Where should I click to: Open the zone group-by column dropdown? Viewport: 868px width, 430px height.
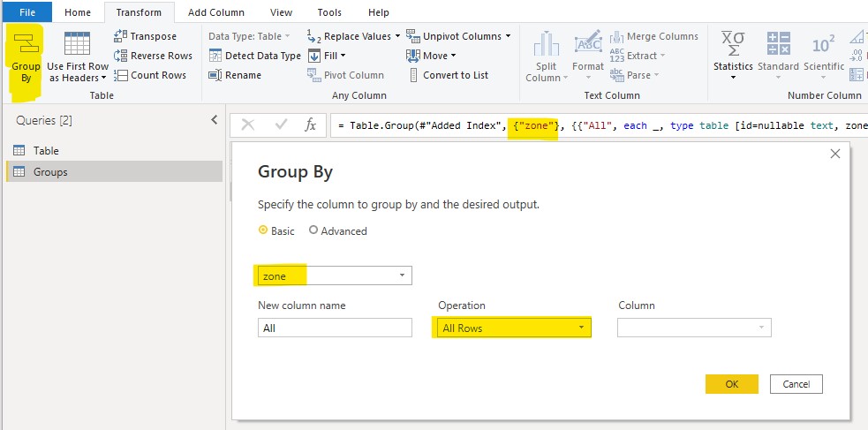click(x=335, y=275)
